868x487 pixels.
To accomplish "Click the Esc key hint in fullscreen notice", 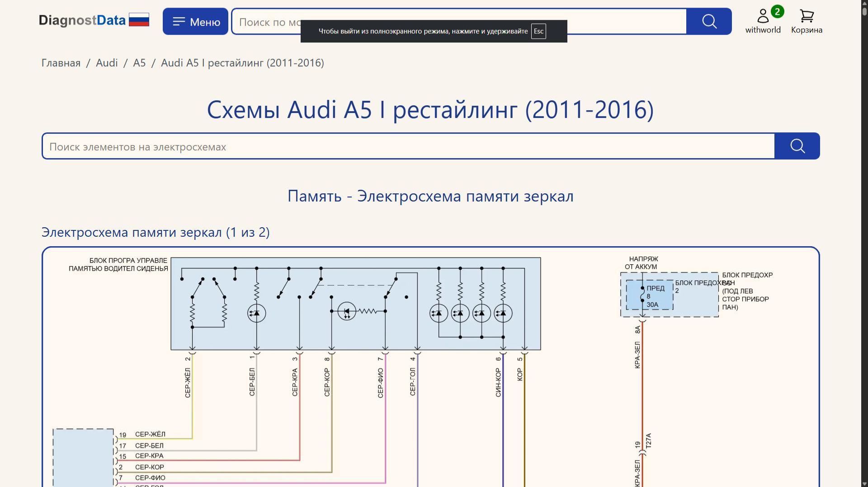I will click(538, 31).
